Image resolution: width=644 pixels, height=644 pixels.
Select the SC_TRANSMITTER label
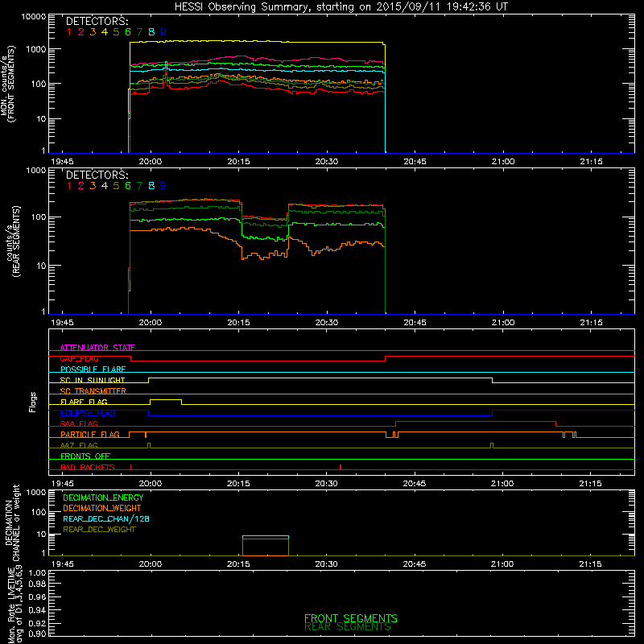pyautogui.click(x=93, y=390)
